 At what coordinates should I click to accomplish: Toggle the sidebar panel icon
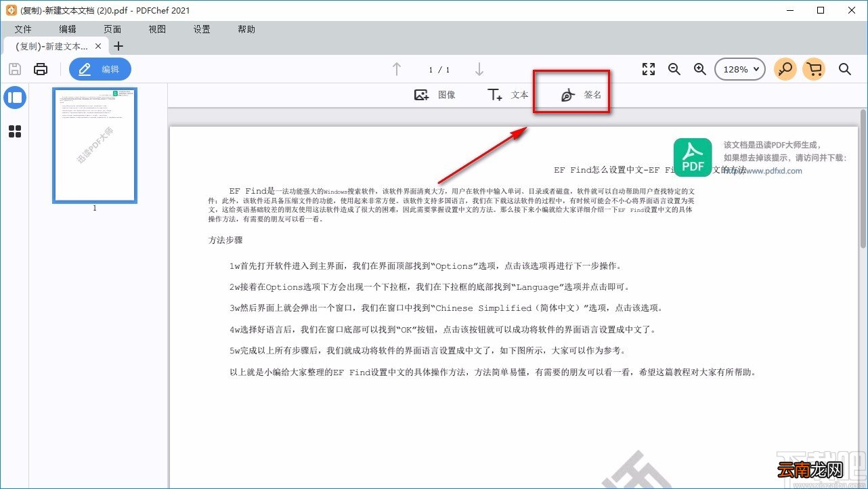pyautogui.click(x=15, y=98)
